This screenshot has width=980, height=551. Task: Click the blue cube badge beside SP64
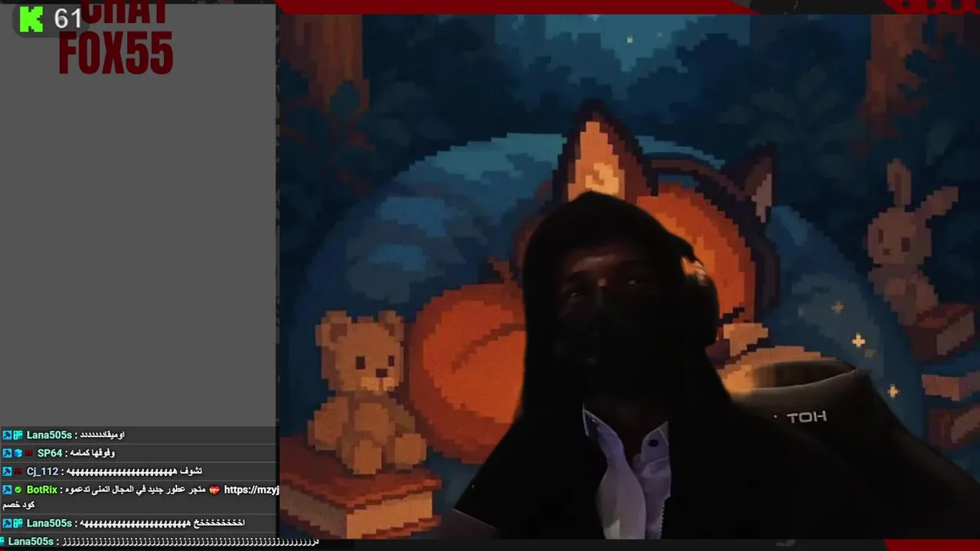[18, 453]
